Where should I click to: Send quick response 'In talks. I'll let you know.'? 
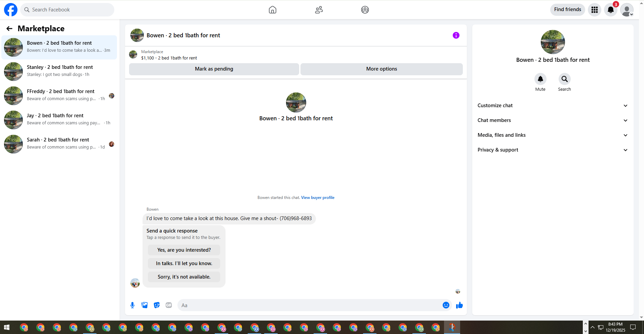click(x=184, y=263)
